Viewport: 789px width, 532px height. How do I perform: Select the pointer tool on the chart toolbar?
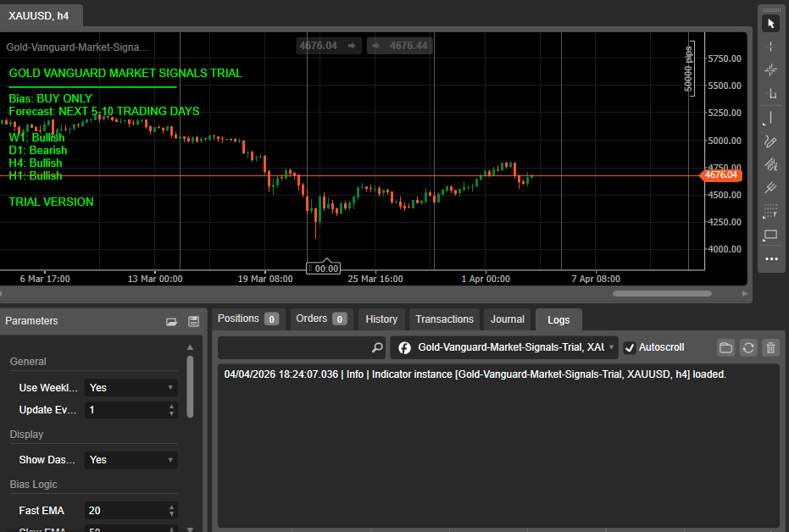[x=770, y=23]
